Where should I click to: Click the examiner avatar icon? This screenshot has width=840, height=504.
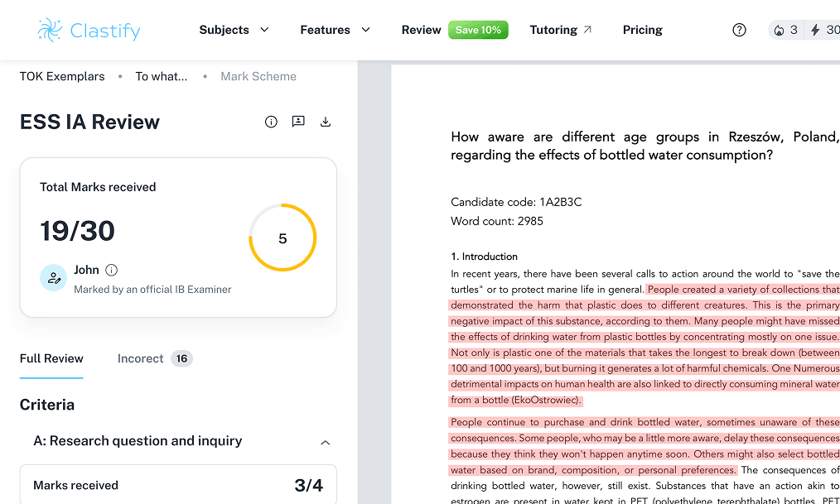tap(54, 278)
